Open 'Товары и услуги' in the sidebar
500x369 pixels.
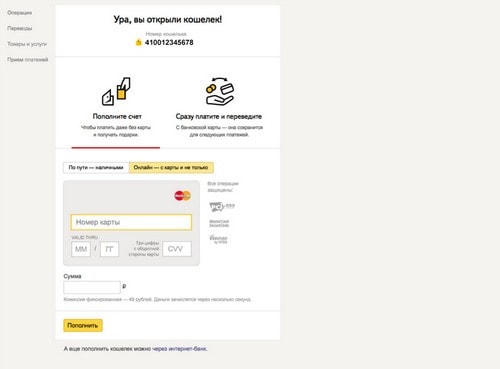pos(27,44)
